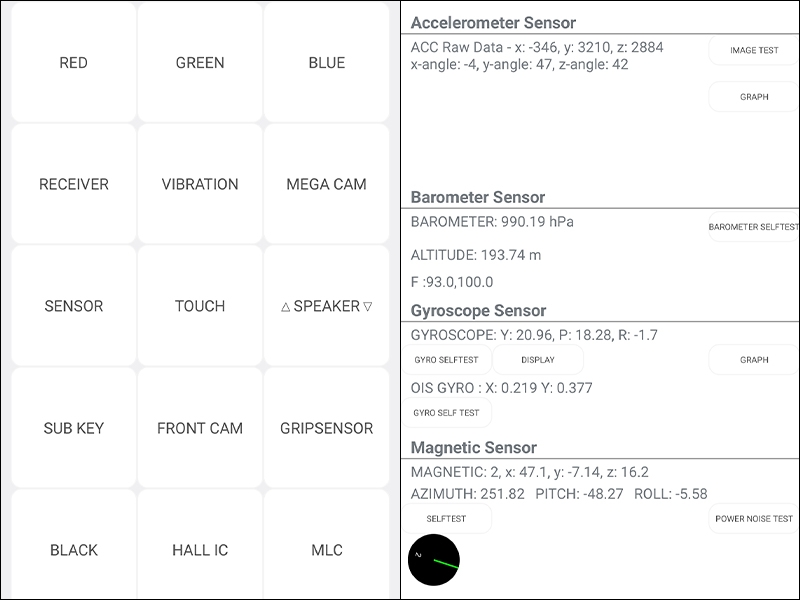The image size is (800, 600).
Task: Launch the MEGA CAM test
Action: coord(327,184)
